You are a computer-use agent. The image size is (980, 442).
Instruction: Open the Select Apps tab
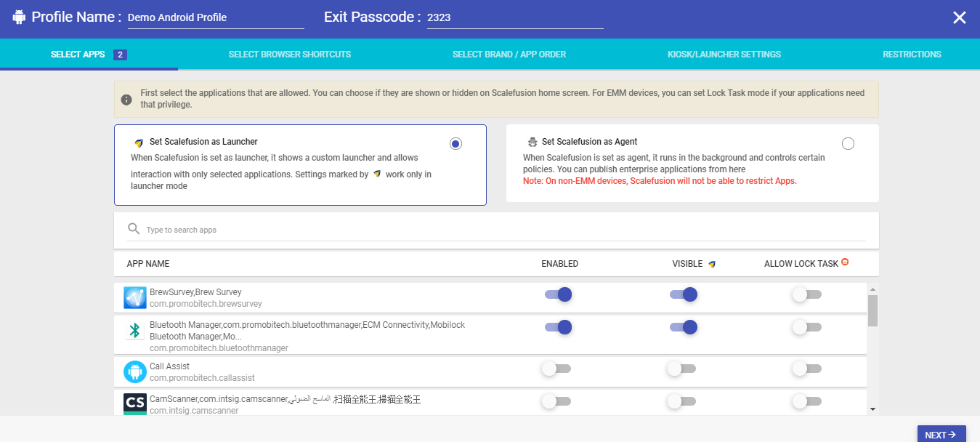coord(89,55)
